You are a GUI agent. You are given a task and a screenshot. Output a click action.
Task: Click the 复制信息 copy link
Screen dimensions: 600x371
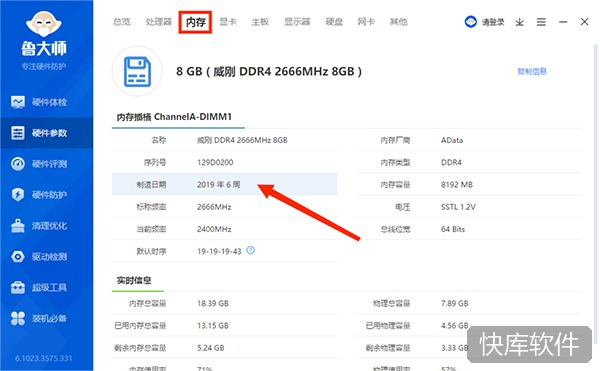pos(532,72)
